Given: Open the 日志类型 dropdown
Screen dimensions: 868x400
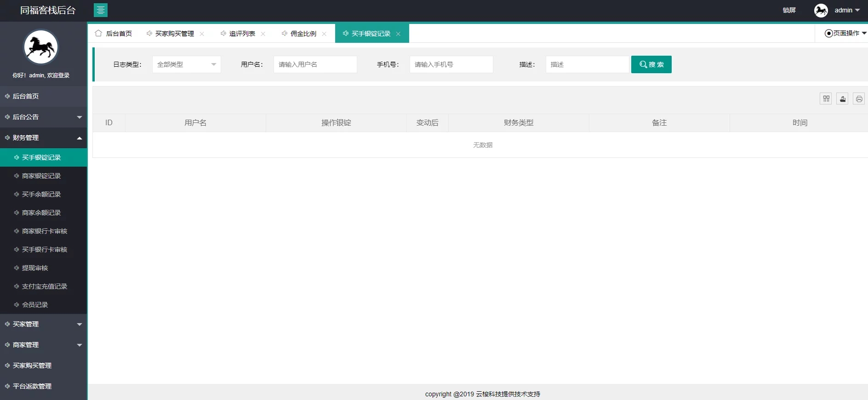Looking at the screenshot, I should (186, 64).
